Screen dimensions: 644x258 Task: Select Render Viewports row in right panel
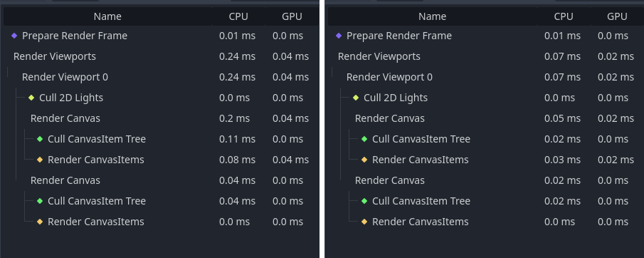tap(486, 56)
